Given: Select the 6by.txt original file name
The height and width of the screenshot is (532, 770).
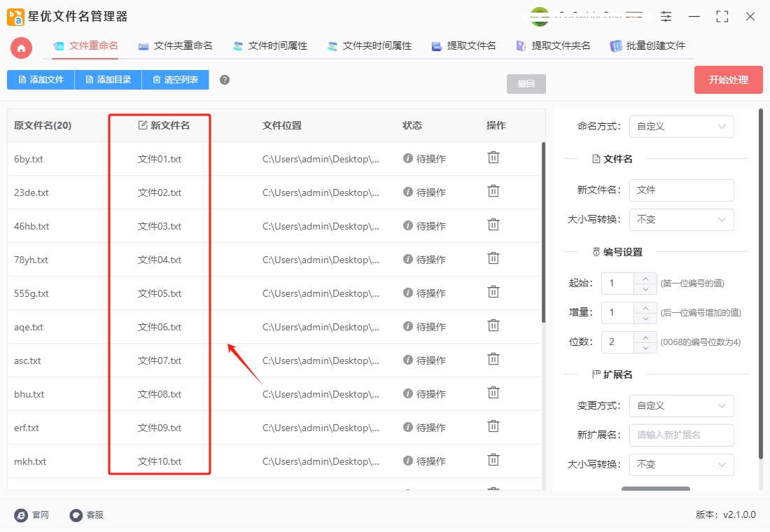Looking at the screenshot, I should (x=29, y=159).
